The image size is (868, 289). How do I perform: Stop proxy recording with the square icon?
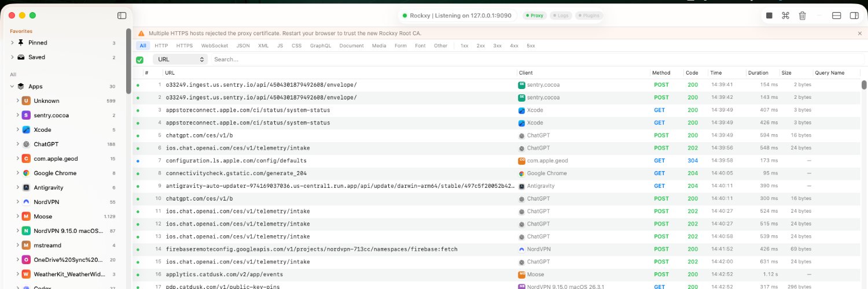(769, 16)
